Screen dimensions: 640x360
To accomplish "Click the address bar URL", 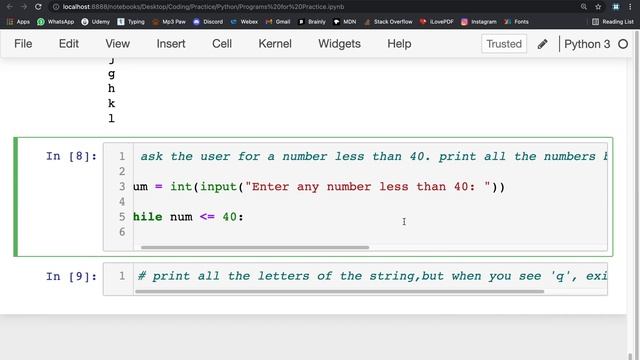I will click(203, 7).
